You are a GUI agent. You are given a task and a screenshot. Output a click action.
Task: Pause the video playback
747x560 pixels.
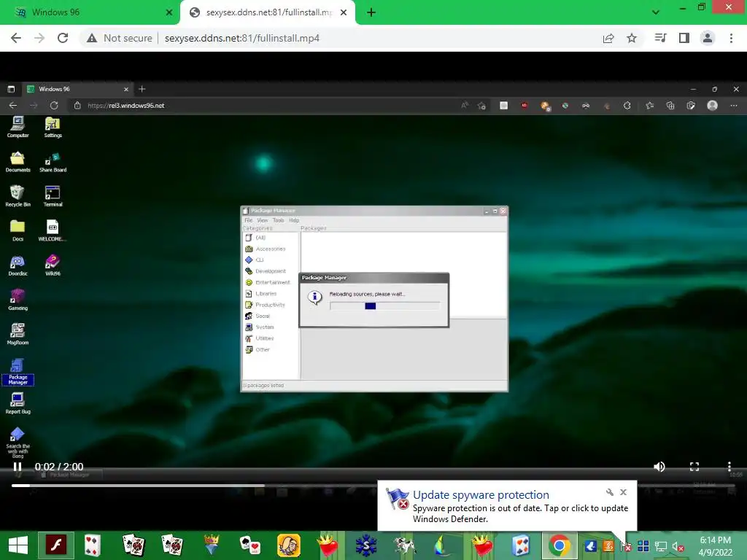point(18,467)
